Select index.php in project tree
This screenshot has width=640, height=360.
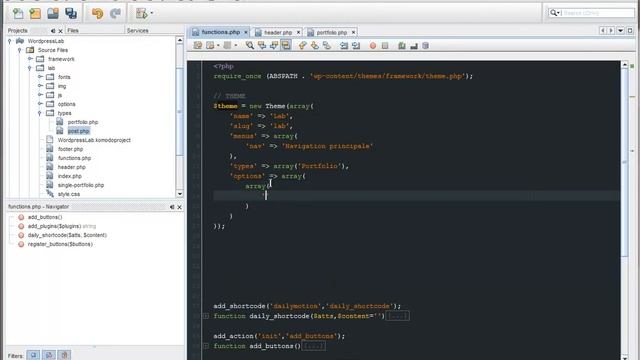[70, 176]
